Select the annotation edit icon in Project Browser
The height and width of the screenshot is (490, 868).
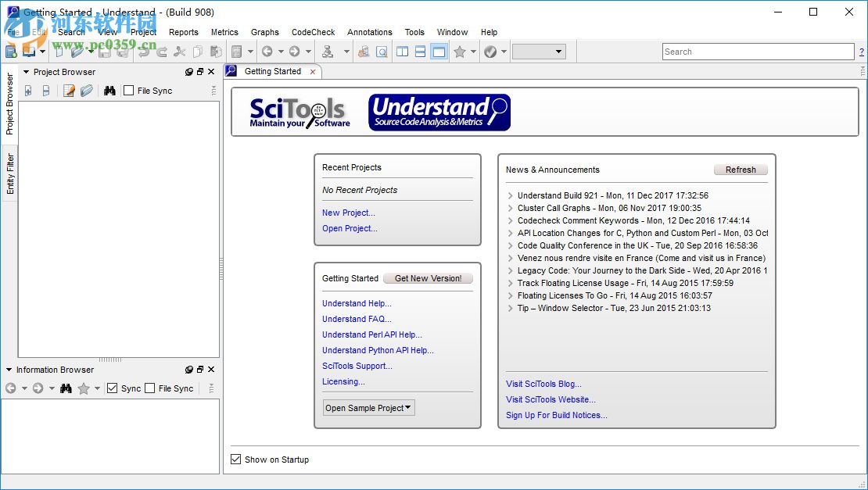pos(69,90)
